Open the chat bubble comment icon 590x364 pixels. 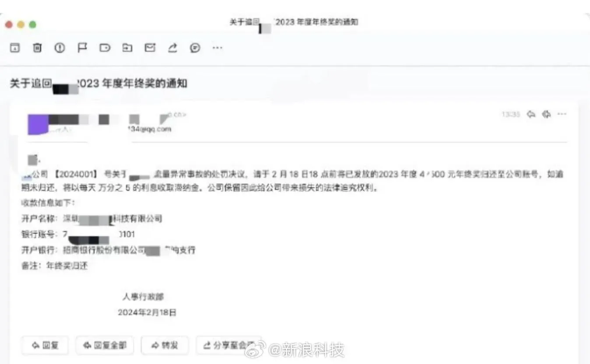coord(195,48)
